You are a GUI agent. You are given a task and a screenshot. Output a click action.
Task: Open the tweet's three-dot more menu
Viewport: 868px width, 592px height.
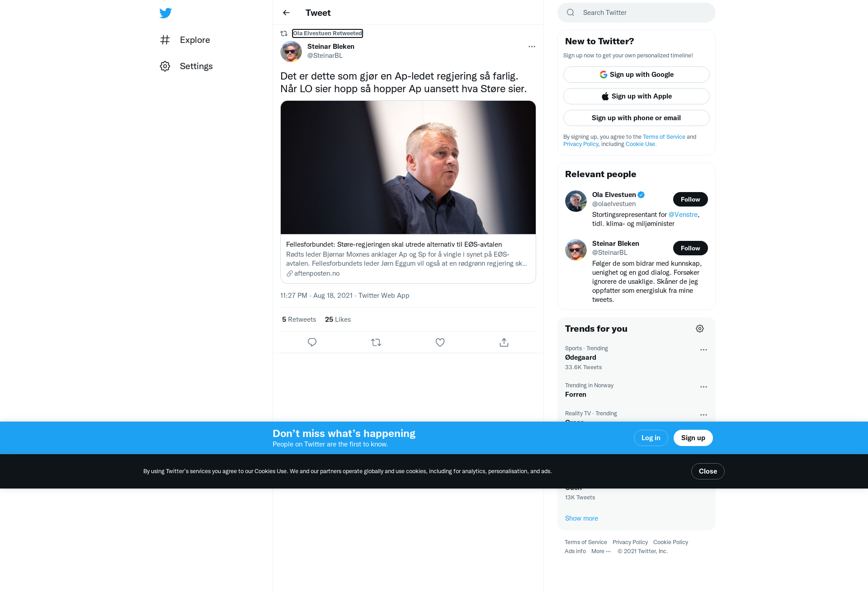532,47
